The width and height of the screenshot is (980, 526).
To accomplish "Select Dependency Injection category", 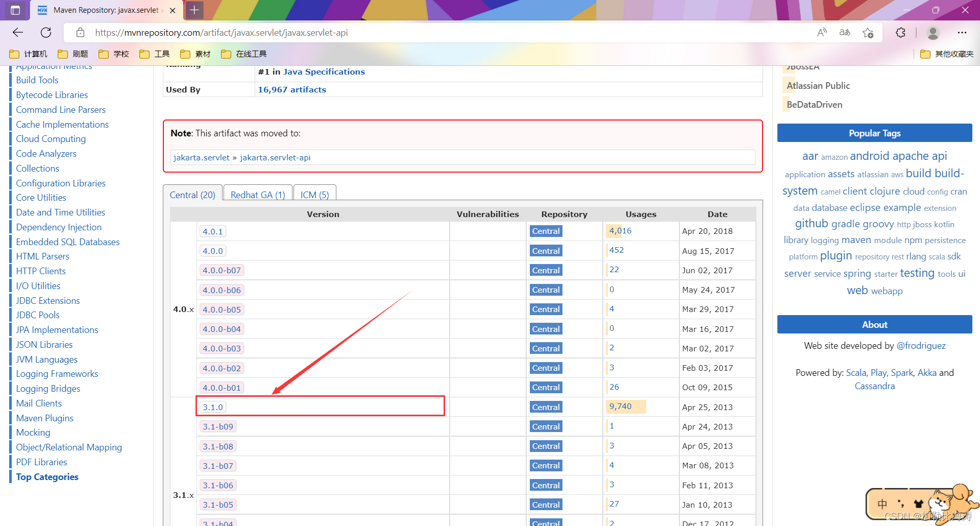I will point(59,227).
